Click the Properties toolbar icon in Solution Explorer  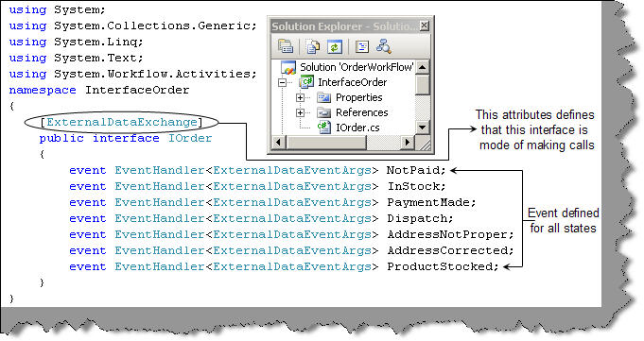coord(286,46)
